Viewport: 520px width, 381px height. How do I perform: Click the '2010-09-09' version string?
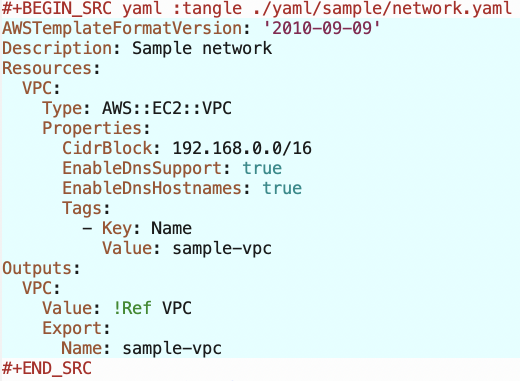pyautogui.click(x=322, y=28)
